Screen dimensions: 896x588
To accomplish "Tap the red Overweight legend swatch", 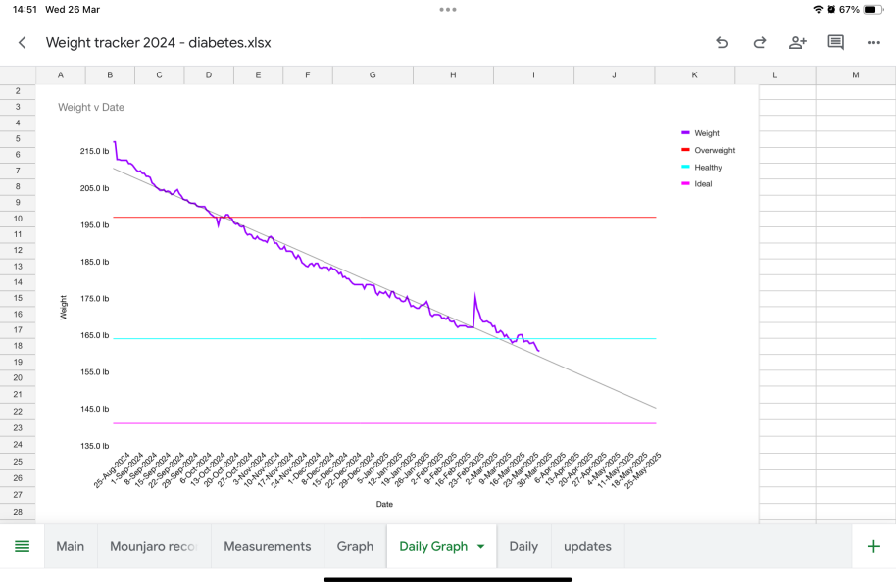I will 684,149.
